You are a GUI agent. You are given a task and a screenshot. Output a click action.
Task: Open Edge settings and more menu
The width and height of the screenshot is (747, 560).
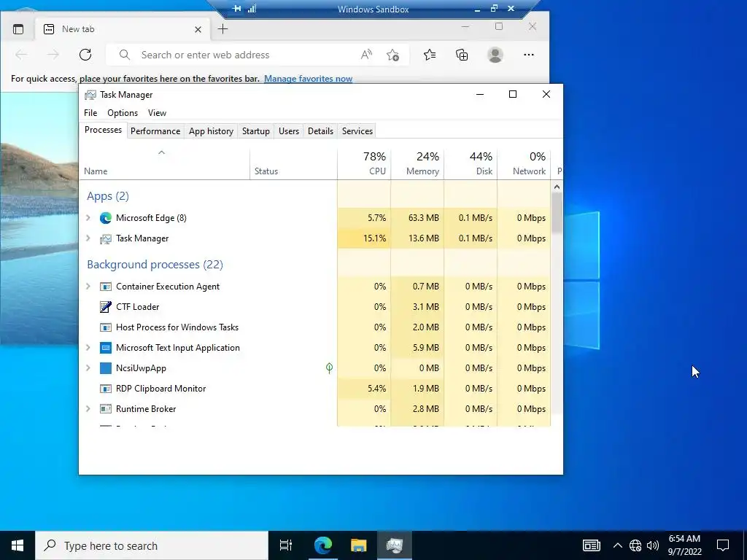click(528, 55)
